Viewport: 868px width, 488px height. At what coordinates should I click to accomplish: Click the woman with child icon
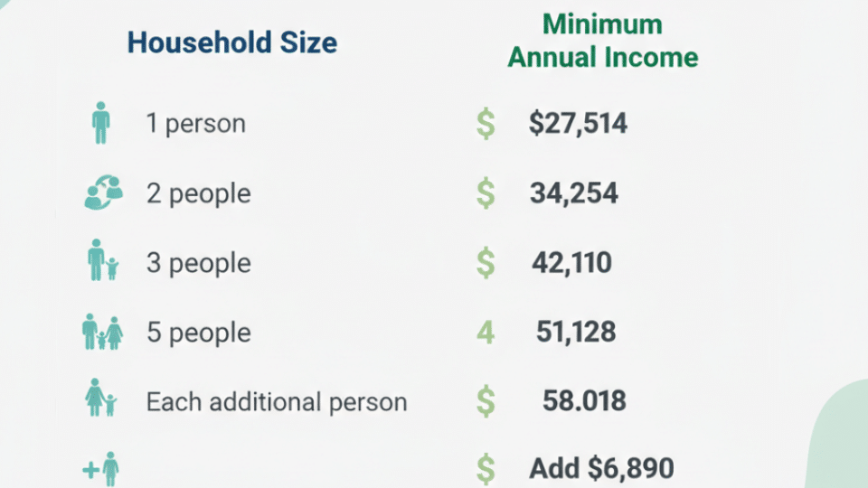100,400
